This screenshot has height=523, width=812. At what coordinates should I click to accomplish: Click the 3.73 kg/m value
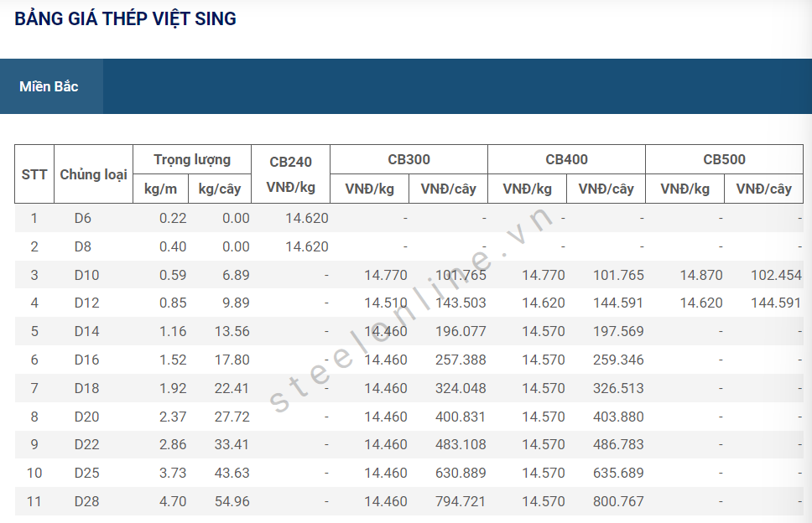point(173,473)
